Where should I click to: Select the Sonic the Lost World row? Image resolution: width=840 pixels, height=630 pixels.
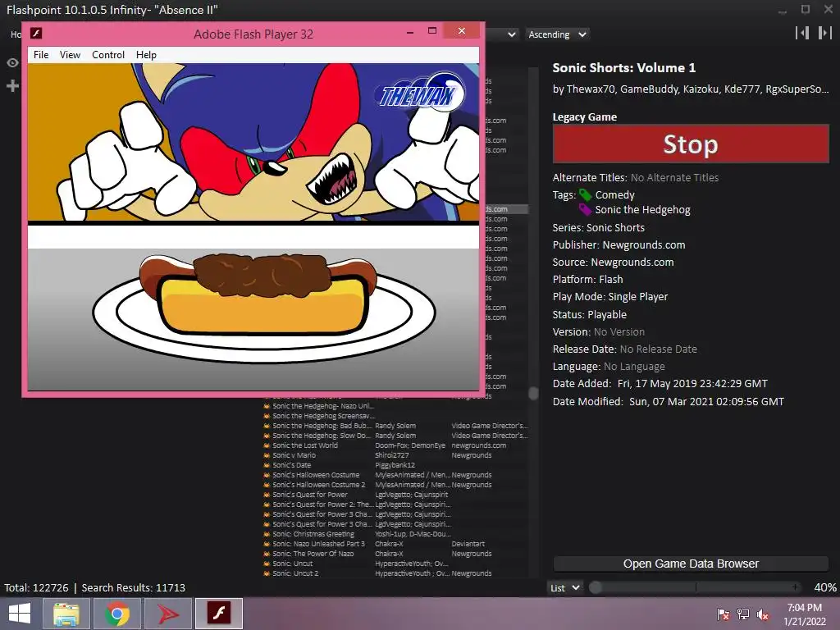395,445
